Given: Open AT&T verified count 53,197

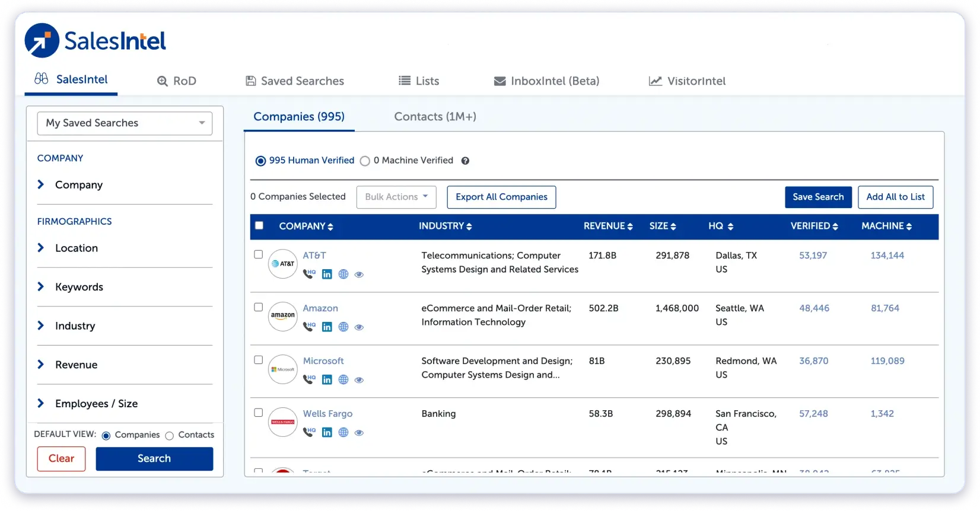Looking at the screenshot, I should (813, 255).
